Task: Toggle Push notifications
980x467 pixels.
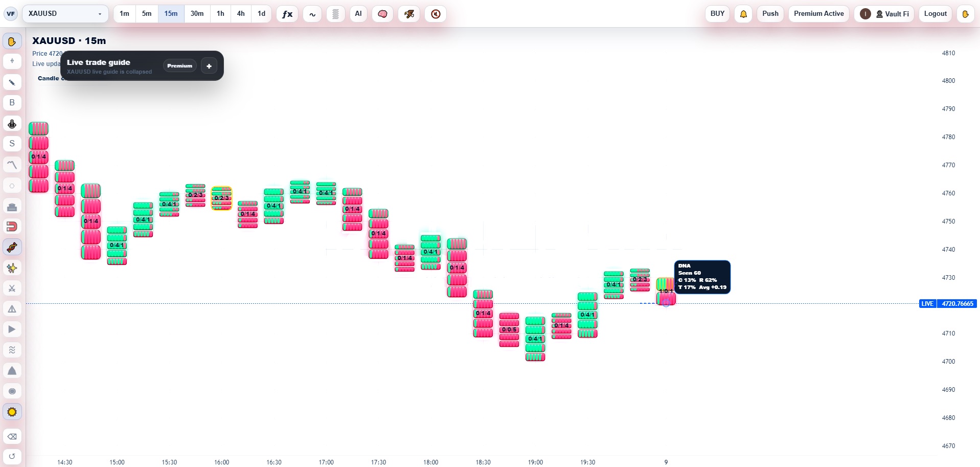Action: (770, 14)
